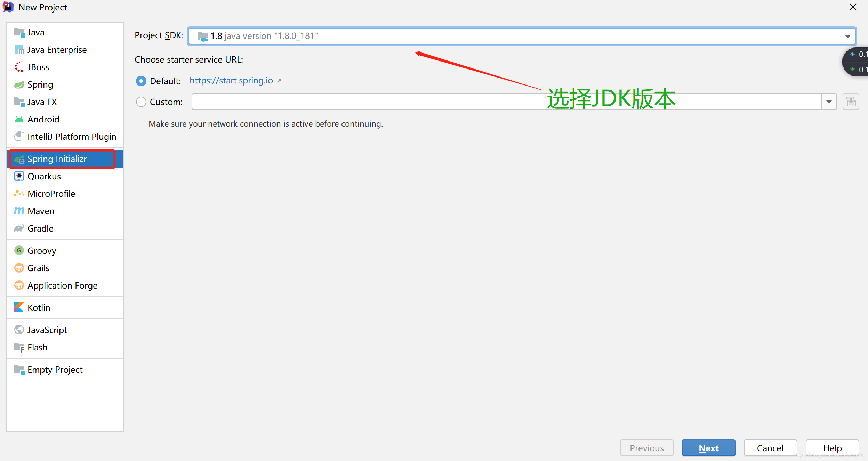The width and height of the screenshot is (868, 461).
Task: Select the IntelliJ Platform Plugin icon
Action: tap(19, 137)
